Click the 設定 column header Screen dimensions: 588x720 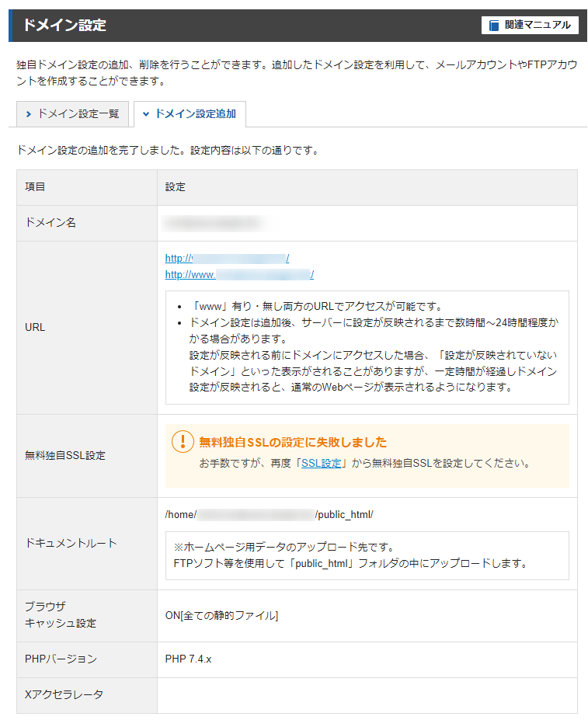click(x=175, y=187)
